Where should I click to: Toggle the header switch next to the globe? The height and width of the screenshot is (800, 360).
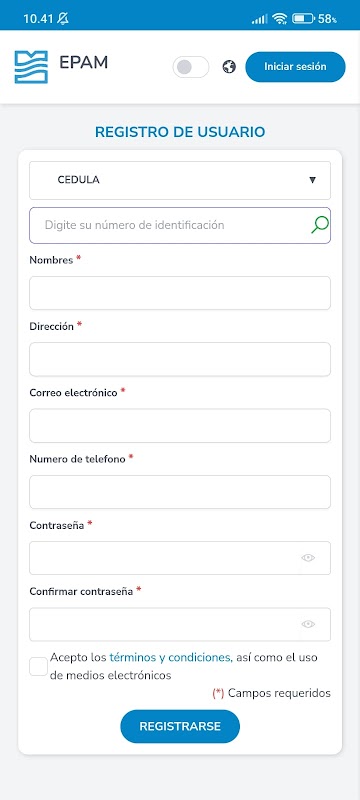[x=191, y=67]
